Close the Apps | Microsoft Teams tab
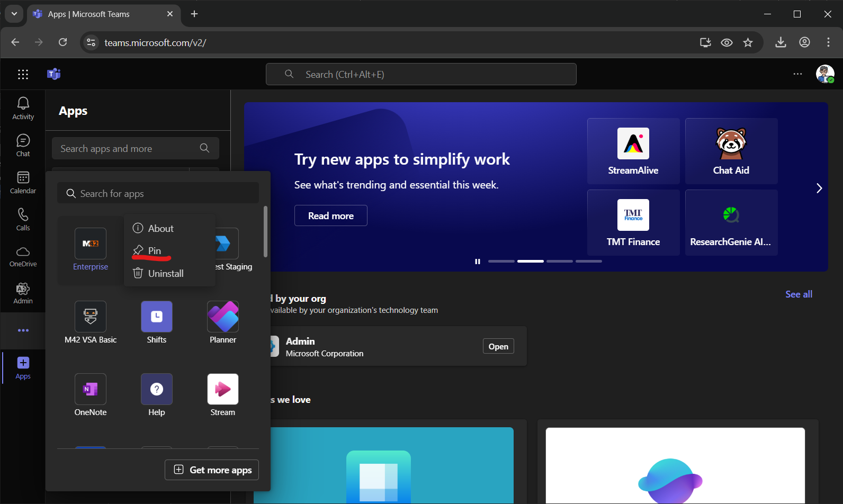Image resolution: width=843 pixels, height=504 pixels. click(170, 14)
